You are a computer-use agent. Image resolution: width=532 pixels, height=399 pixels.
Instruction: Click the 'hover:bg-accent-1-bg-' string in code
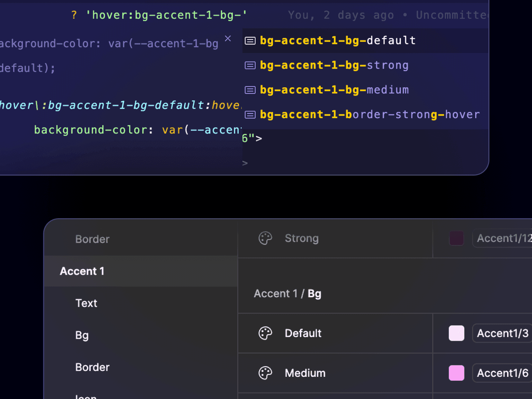[x=166, y=15]
